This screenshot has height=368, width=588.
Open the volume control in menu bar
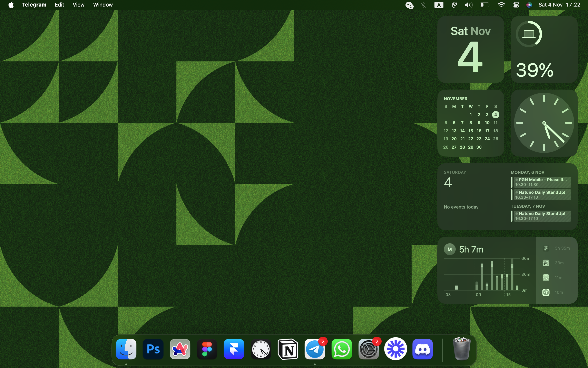[x=468, y=5]
